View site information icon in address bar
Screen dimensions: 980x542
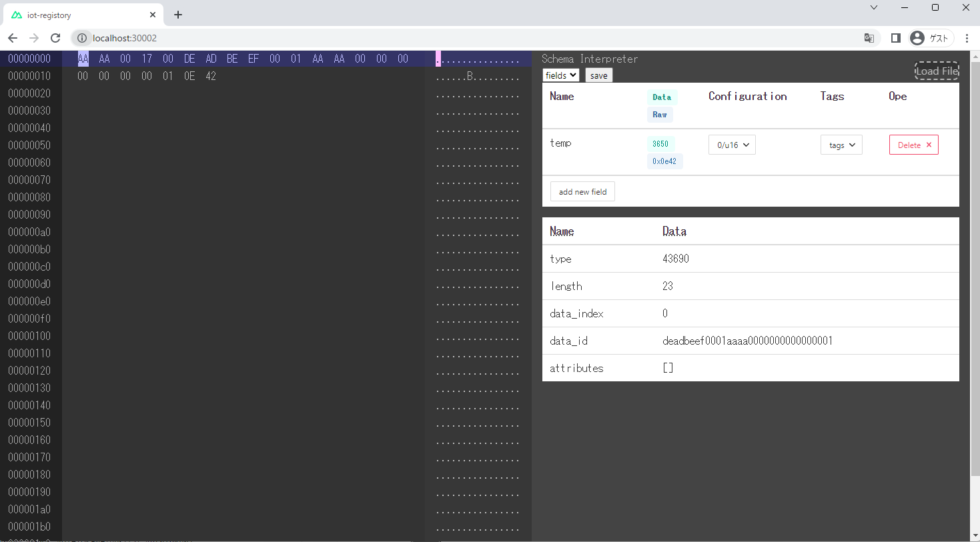point(82,38)
